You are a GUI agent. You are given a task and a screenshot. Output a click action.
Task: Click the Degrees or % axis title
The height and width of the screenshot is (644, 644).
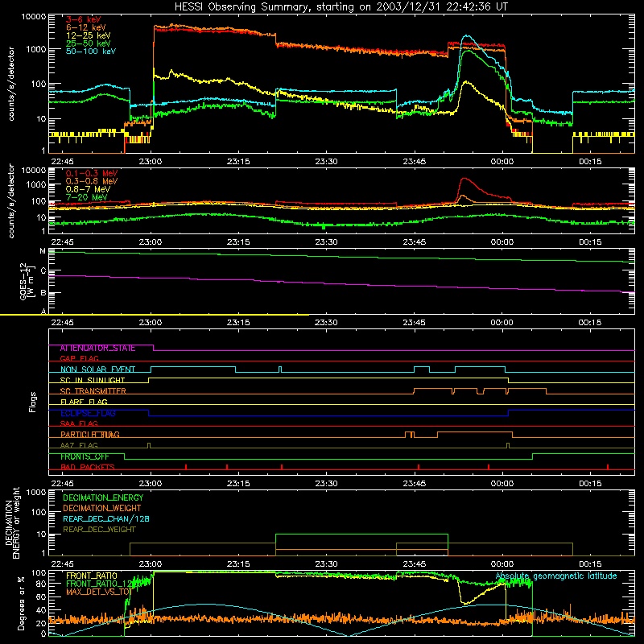21,603
